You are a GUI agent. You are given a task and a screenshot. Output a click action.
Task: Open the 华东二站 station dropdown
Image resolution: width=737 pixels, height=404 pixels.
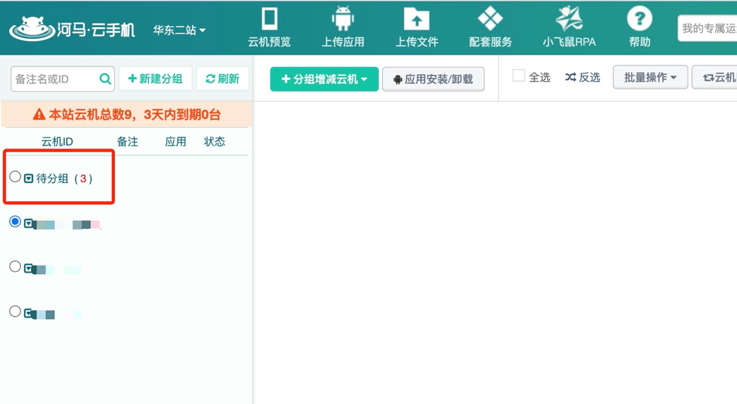[x=180, y=30]
